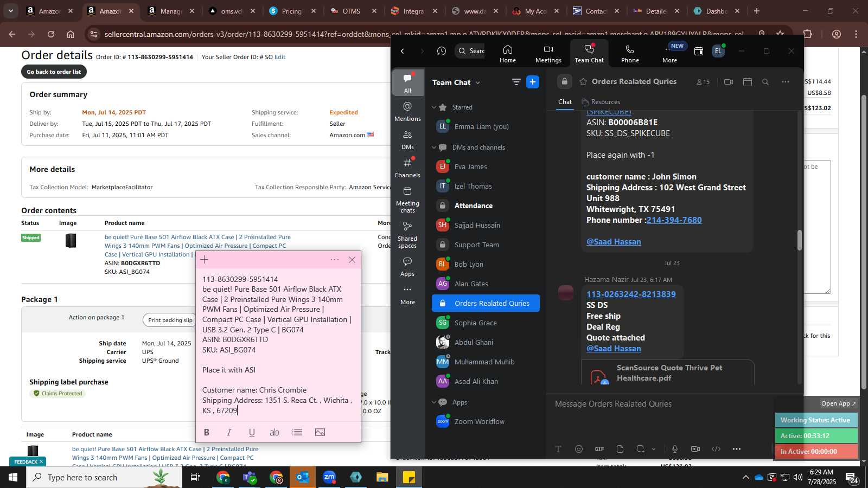Record a video message
This screenshot has width=868, height=488.
695,449
